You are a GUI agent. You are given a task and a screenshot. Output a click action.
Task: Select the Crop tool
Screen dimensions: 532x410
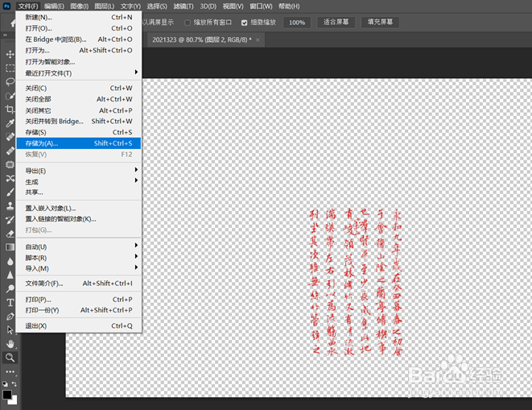pyautogui.click(x=10, y=110)
